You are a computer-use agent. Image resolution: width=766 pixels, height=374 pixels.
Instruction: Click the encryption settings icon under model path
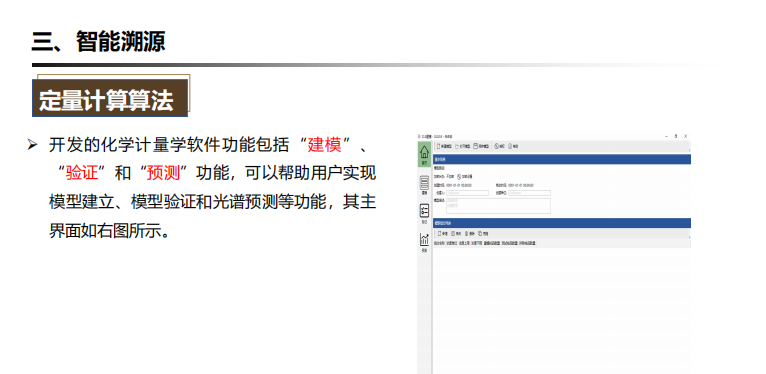coord(459,176)
